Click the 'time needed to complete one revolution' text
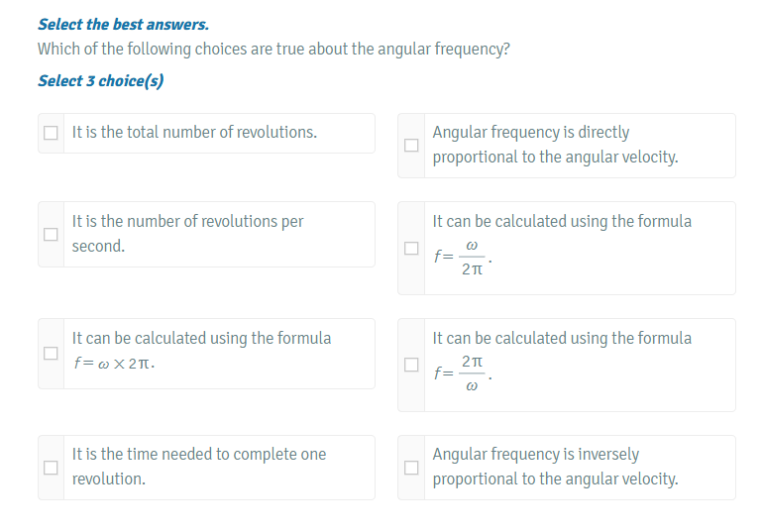Viewport: 763px width, 532px height. click(198, 467)
